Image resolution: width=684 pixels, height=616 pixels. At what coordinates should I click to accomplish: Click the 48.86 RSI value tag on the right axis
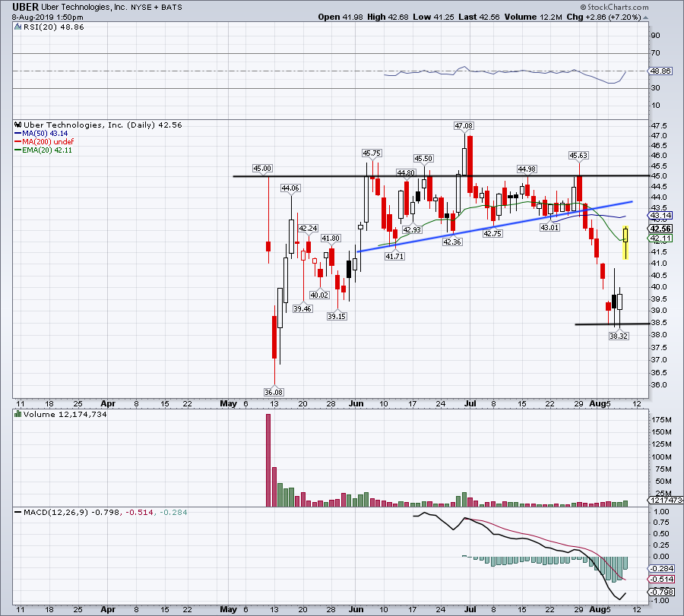pyautogui.click(x=660, y=71)
